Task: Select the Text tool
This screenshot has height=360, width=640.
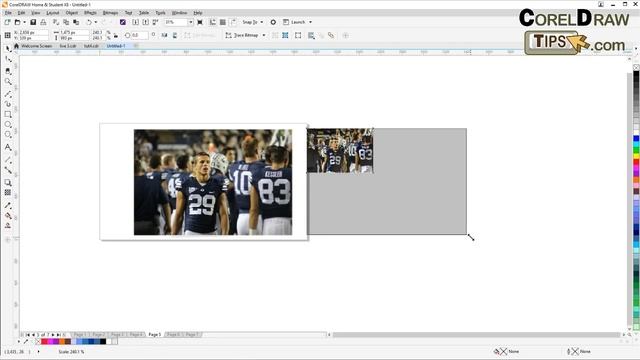Action: pyautogui.click(x=8, y=147)
